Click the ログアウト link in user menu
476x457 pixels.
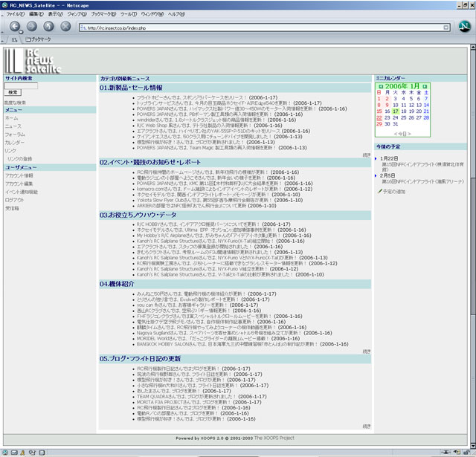pyautogui.click(x=14, y=200)
